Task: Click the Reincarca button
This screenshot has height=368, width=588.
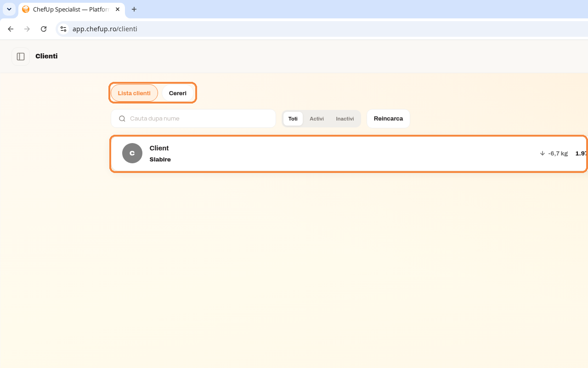Action: (x=388, y=119)
